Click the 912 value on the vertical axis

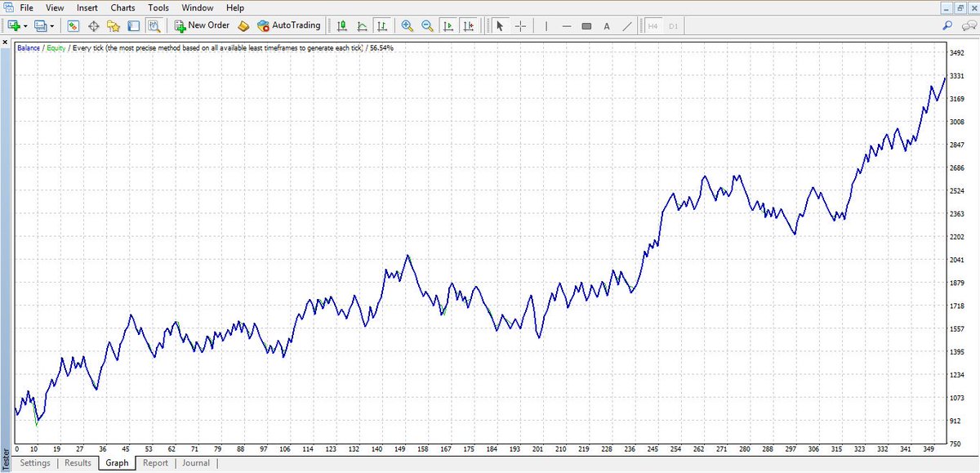[x=955, y=421]
